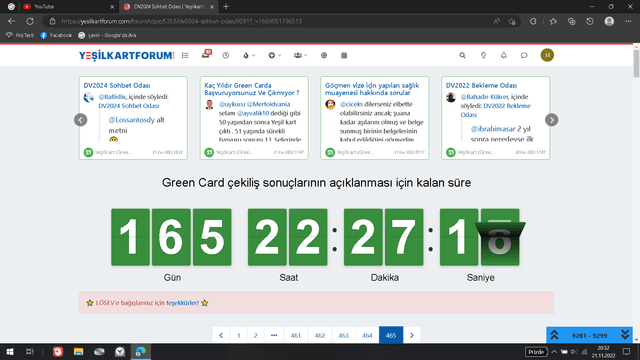The image size is (640, 360).
Task: Open the globe icon in forum navbar
Action: pyautogui.click(x=324, y=55)
